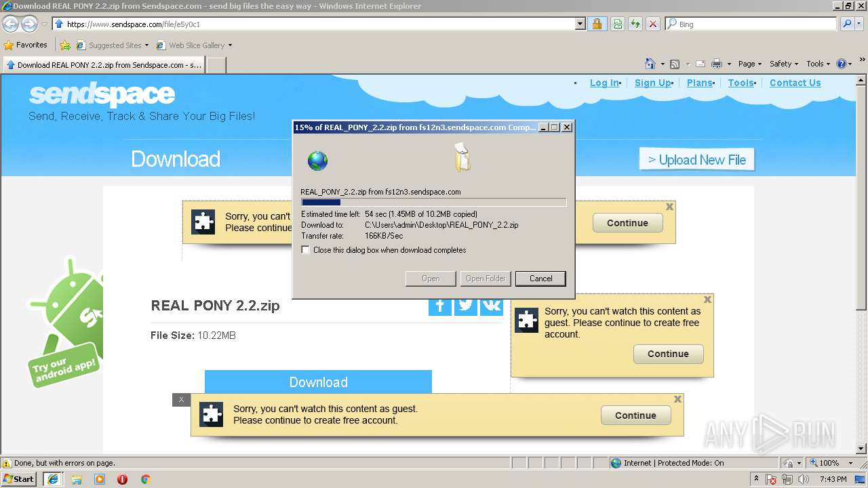Close the top guest notice with its X
Screen dimensions: 868x488
669,207
